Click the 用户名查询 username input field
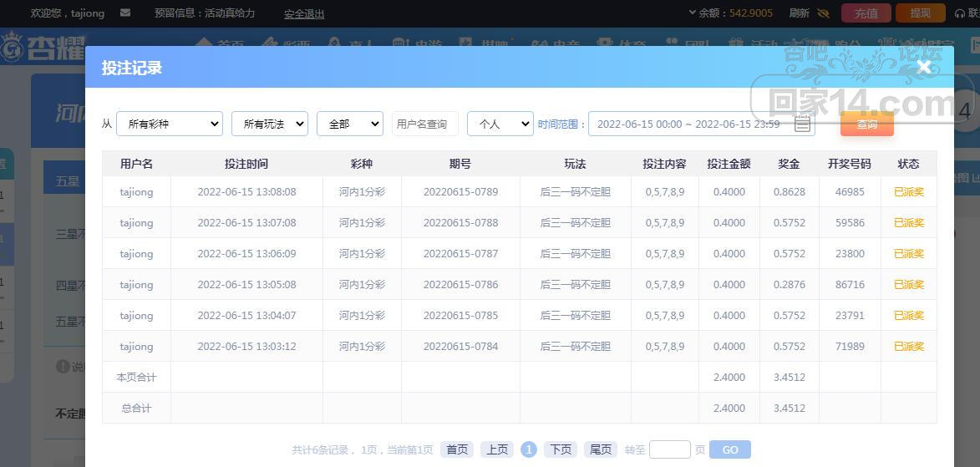Image resolution: width=980 pixels, height=467 pixels. click(x=426, y=124)
